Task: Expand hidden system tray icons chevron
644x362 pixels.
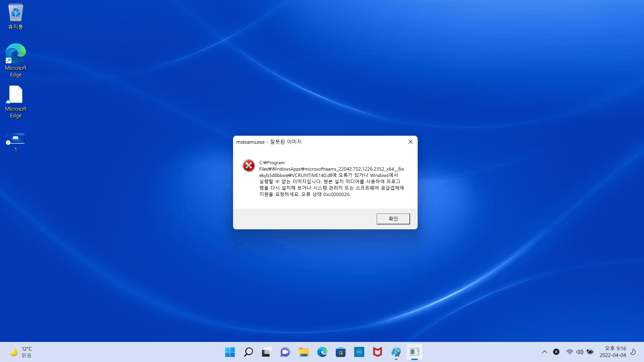Action: [x=544, y=352]
